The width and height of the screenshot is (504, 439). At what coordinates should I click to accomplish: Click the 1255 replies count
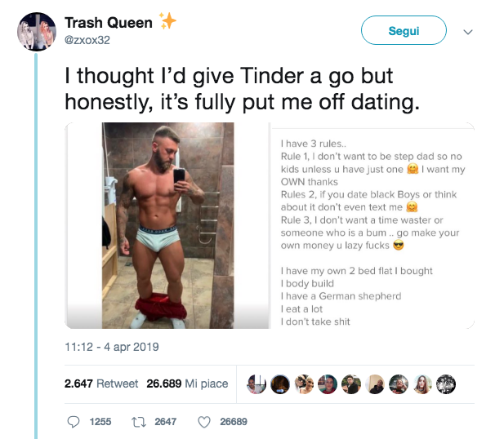pos(100,422)
